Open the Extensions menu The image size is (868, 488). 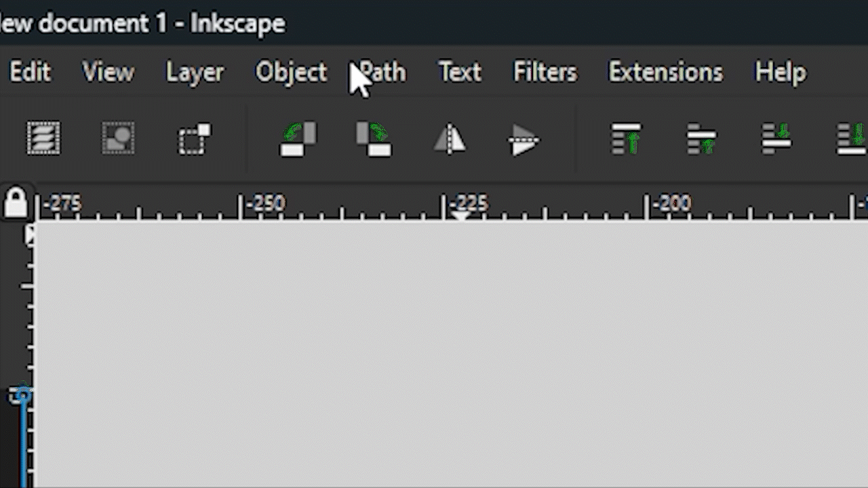[x=666, y=72]
